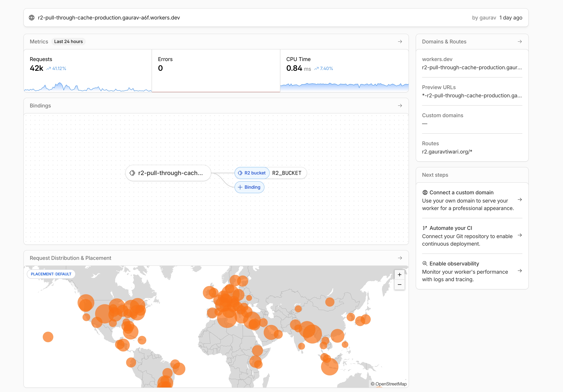
Task: Open the Requests metric card
Action: point(88,71)
